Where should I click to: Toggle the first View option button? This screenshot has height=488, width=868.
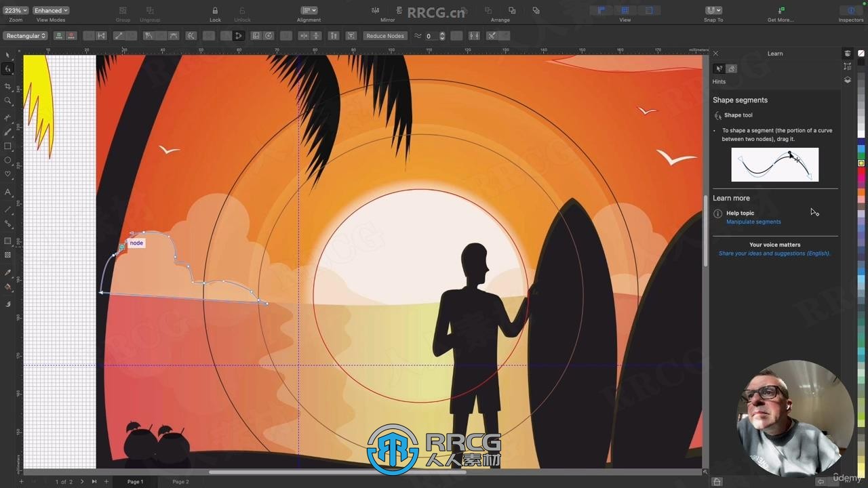tap(601, 11)
